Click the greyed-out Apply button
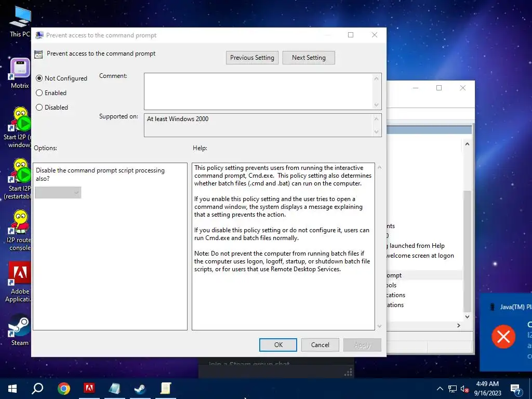The width and height of the screenshot is (532, 399). pyautogui.click(x=362, y=345)
